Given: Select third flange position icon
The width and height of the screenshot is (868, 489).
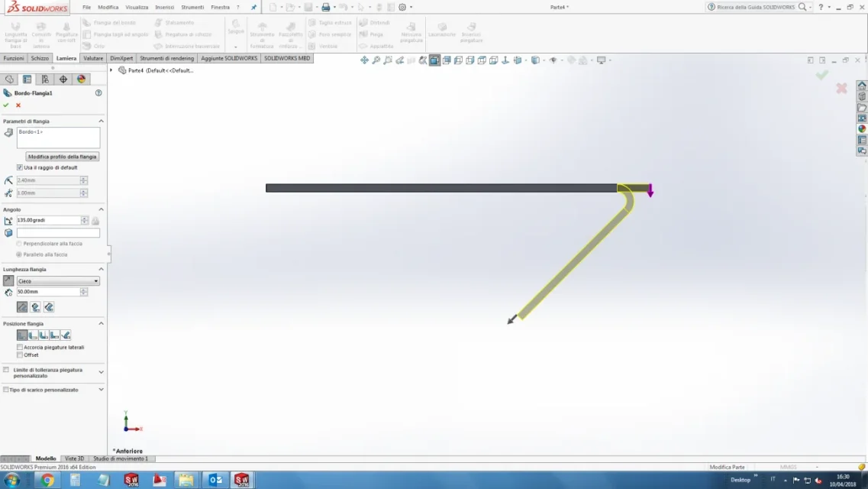Looking at the screenshot, I should point(44,335).
